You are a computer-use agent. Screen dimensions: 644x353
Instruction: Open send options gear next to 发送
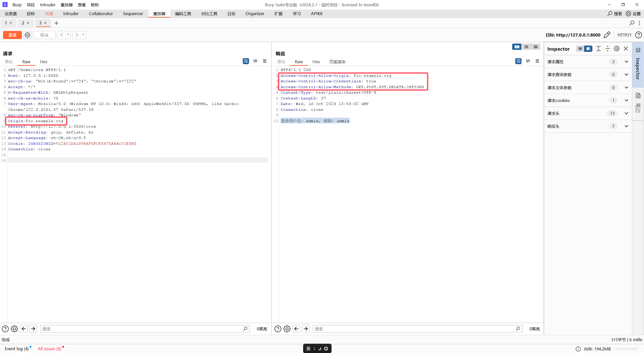27,35
